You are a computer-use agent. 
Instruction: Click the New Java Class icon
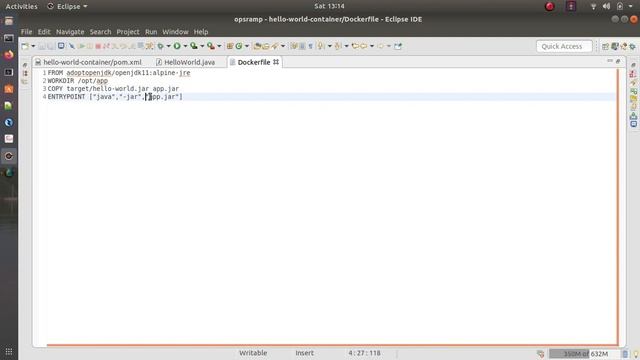tap(239, 46)
